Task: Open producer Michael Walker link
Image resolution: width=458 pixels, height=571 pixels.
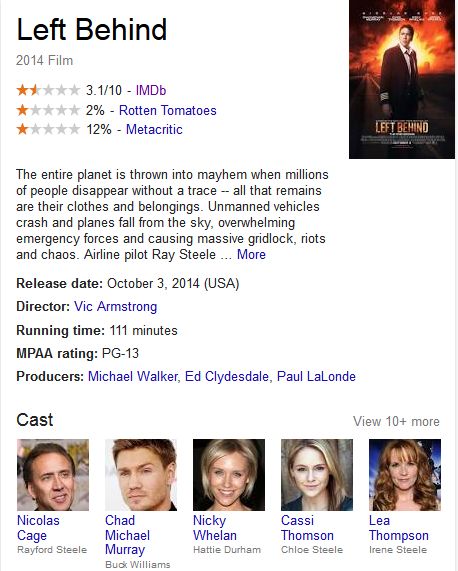Action: [133, 376]
